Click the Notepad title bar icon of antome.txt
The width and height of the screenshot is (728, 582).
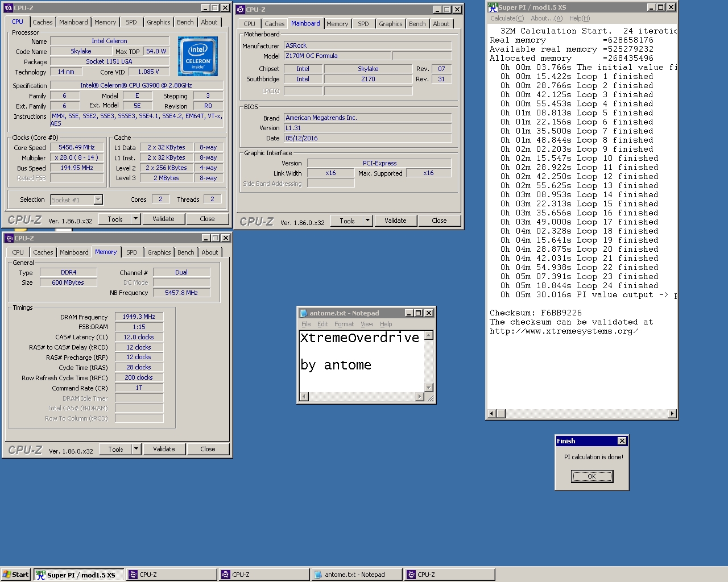click(x=303, y=313)
